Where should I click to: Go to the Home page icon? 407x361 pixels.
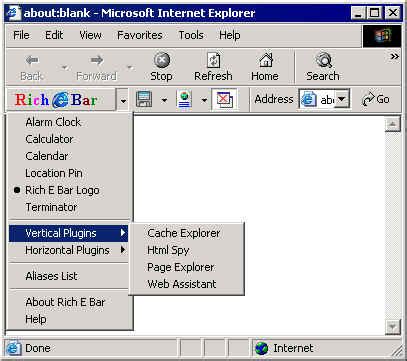[266, 61]
